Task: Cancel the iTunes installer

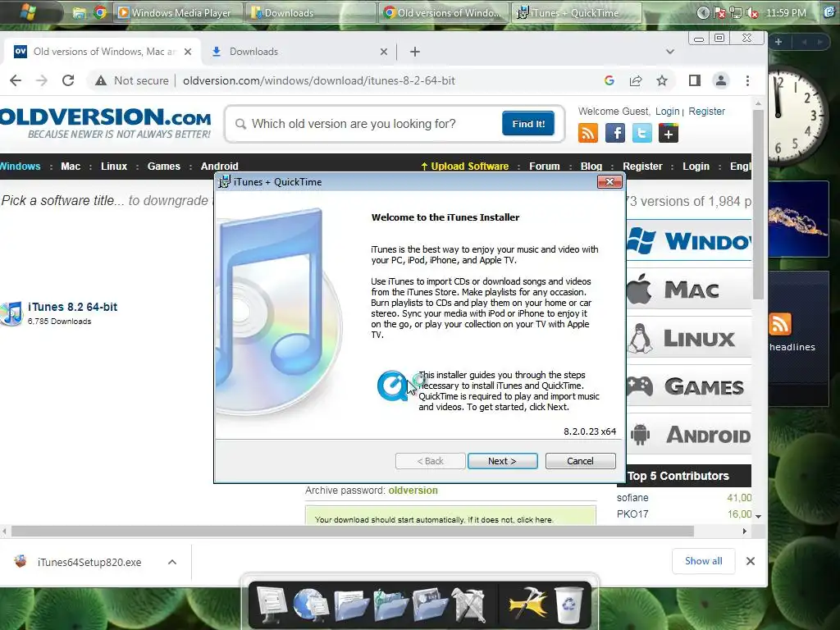Action: point(580,461)
